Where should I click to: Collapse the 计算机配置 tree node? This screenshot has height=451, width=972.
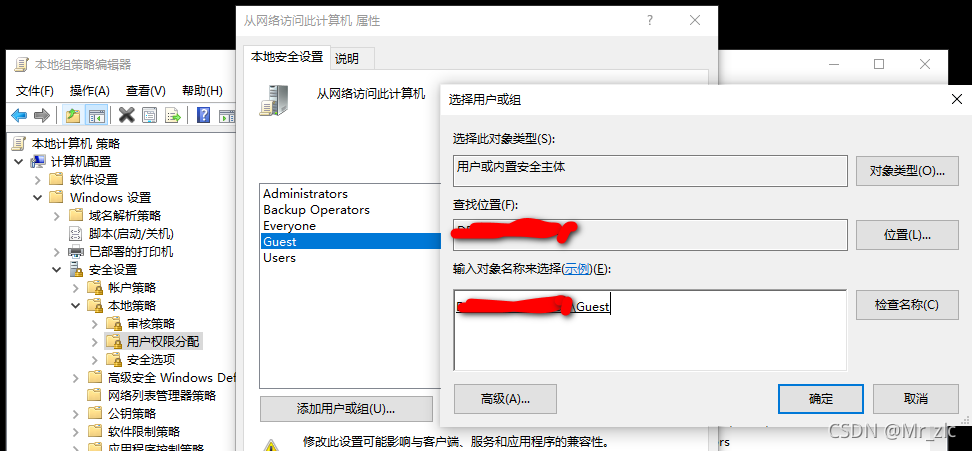click(19, 162)
